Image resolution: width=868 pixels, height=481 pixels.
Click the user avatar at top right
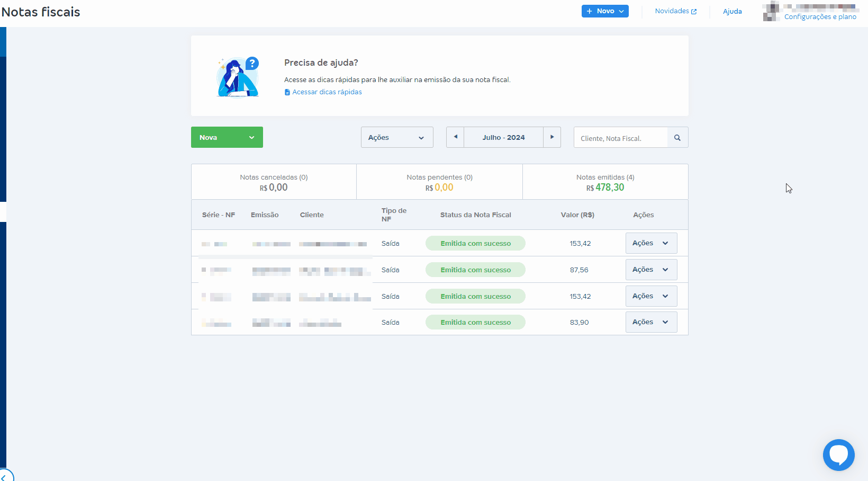click(771, 11)
